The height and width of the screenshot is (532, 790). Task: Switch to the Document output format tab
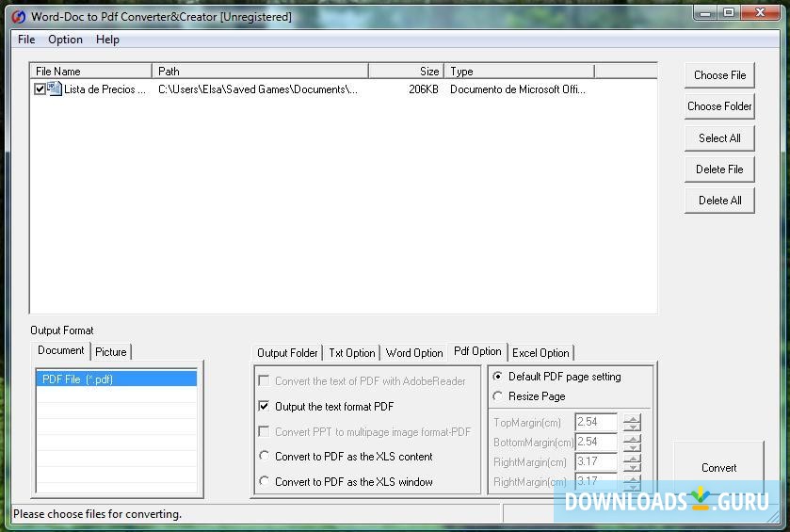pyautogui.click(x=61, y=350)
